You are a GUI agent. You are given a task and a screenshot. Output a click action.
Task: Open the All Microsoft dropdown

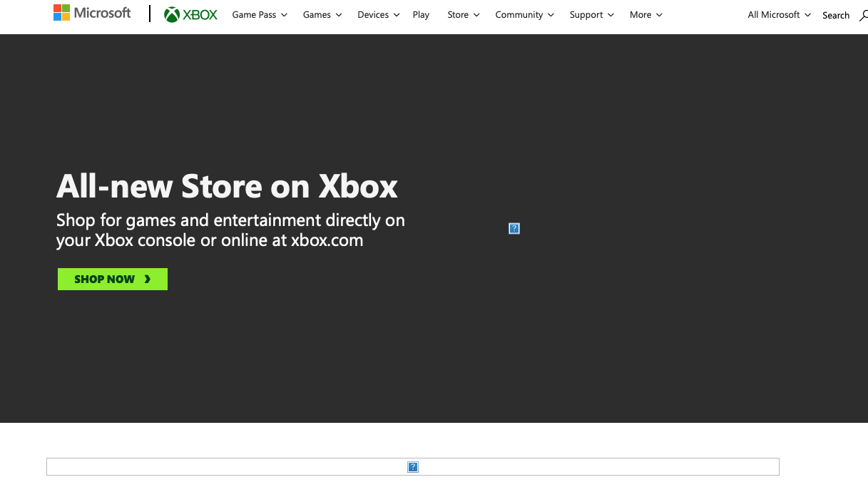click(807, 14)
